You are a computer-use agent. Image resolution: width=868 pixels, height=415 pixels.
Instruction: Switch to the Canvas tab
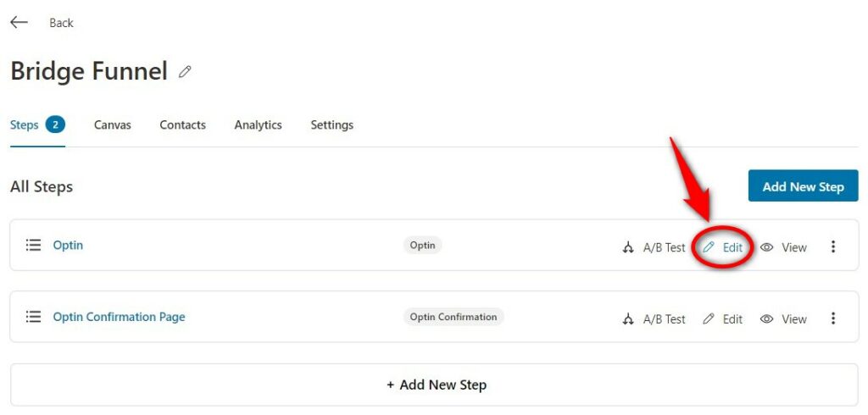(113, 125)
